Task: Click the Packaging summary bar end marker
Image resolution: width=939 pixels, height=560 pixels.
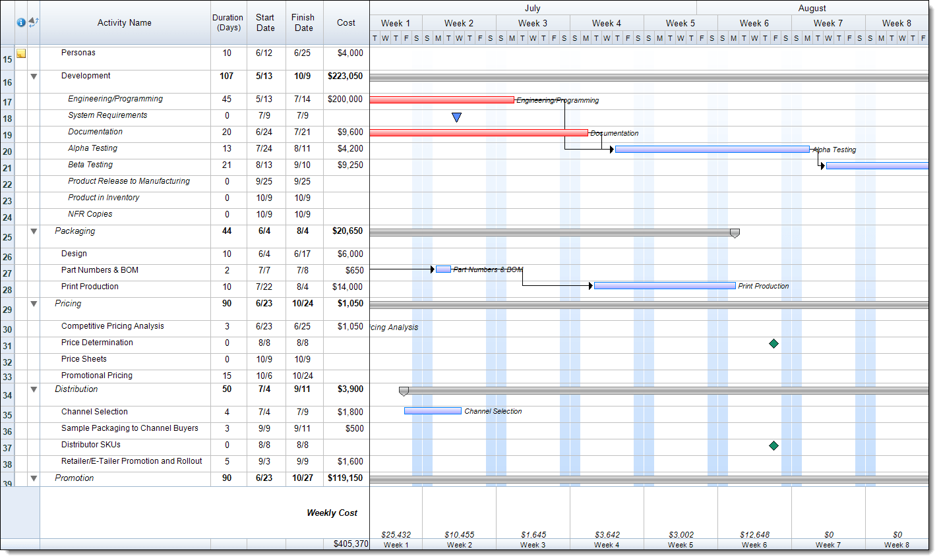Action: [x=735, y=233]
